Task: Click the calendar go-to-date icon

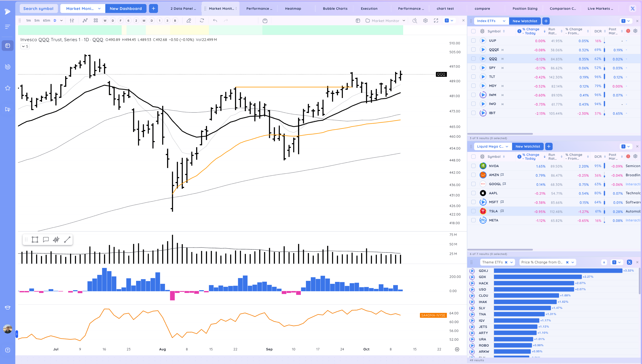Action: pyautogui.click(x=265, y=21)
